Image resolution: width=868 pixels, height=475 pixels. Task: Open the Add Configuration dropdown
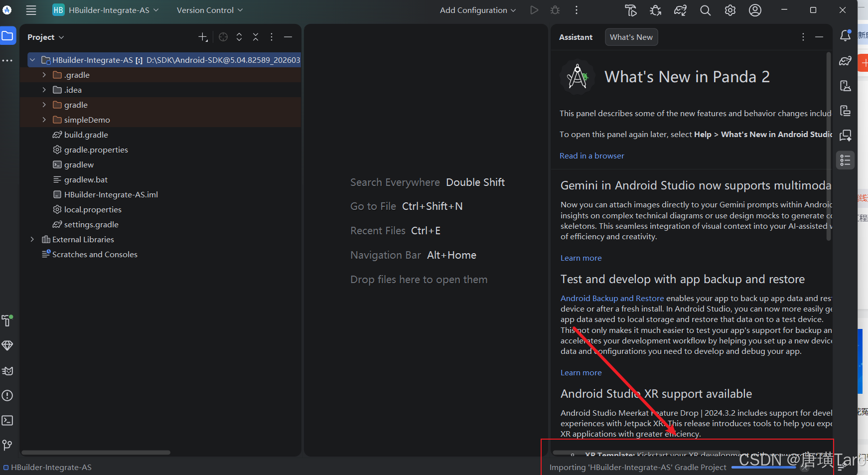[x=478, y=10]
